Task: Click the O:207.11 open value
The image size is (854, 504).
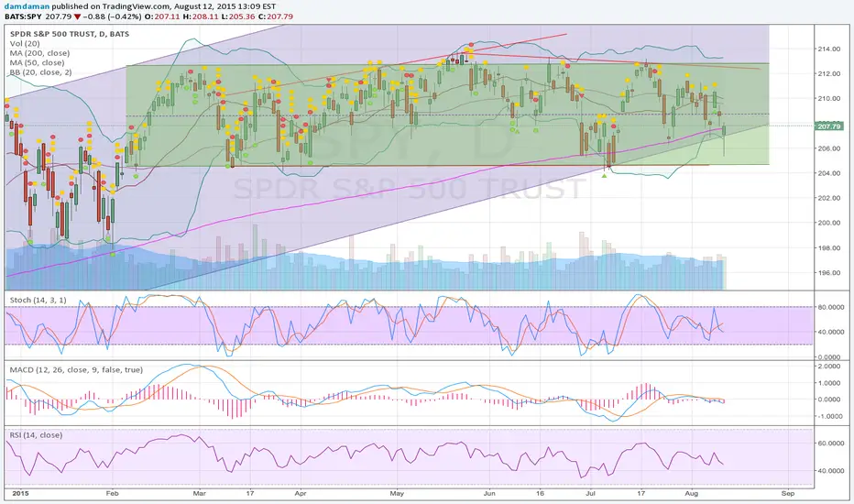Action: point(163,16)
